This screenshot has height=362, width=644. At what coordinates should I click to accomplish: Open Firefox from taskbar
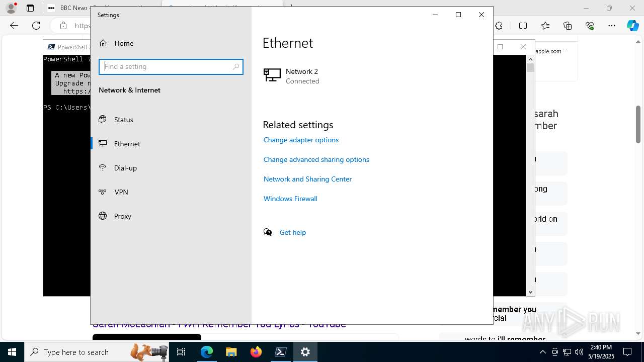point(256,352)
